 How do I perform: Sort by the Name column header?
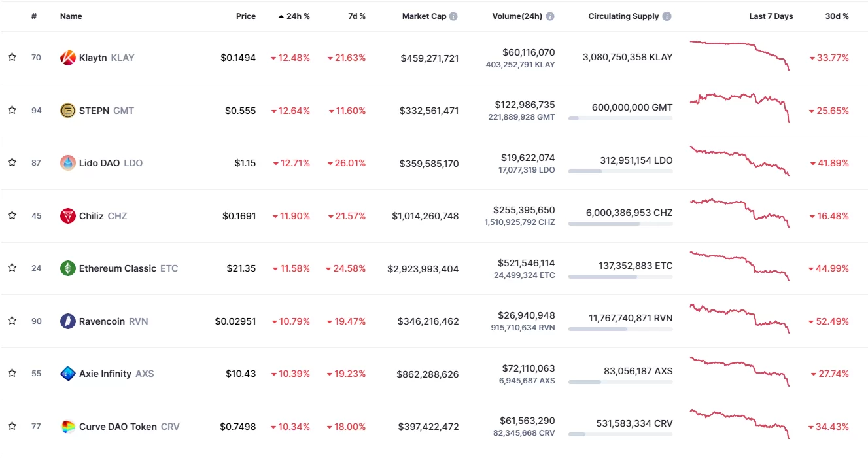[71, 16]
